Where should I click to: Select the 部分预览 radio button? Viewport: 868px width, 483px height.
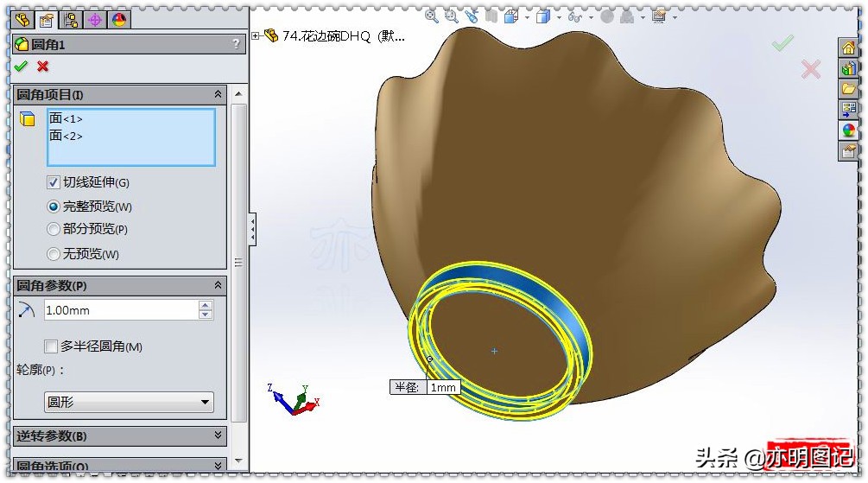tap(54, 229)
